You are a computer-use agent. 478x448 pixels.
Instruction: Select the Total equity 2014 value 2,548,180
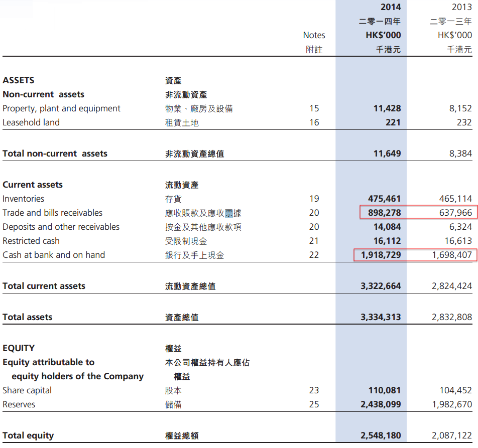click(381, 435)
